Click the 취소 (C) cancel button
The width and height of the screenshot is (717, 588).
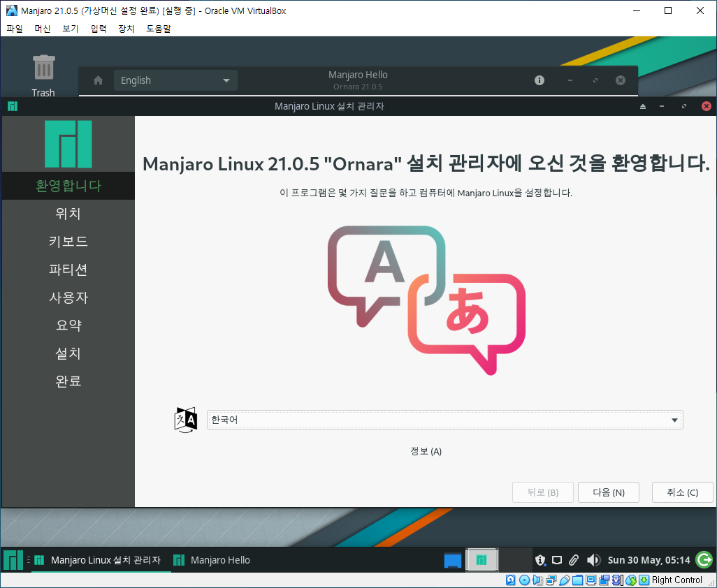coord(682,492)
